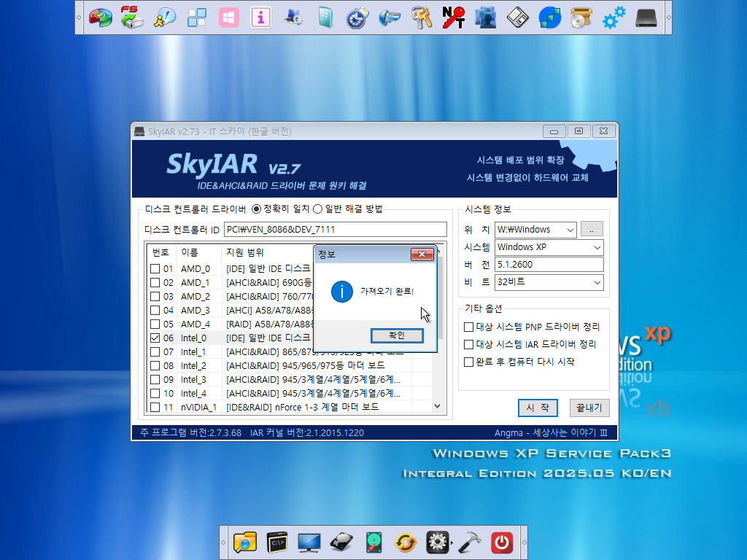
Task: Select the AMD_4 row name
Action: click(196, 324)
